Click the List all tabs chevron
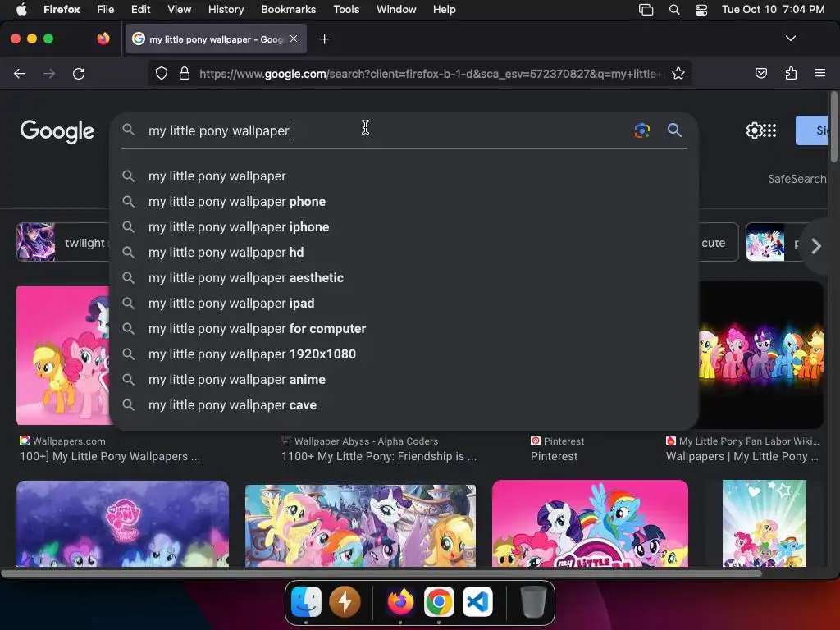 pos(790,39)
